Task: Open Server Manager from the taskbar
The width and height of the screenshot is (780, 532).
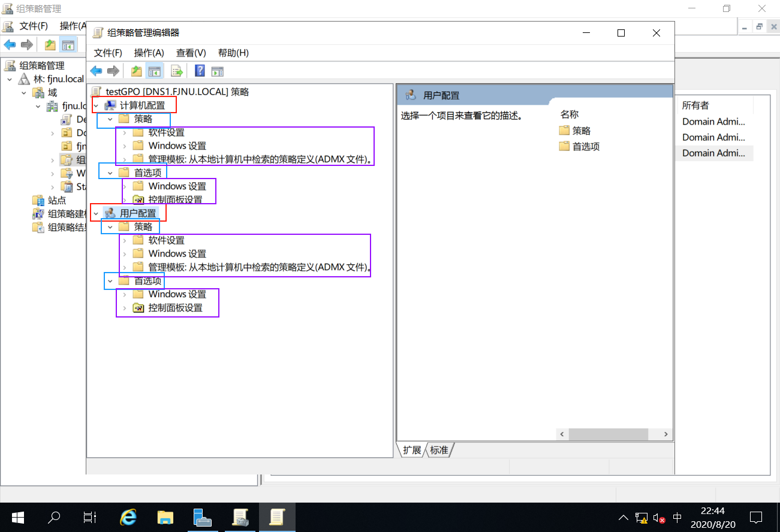Action: point(203,517)
